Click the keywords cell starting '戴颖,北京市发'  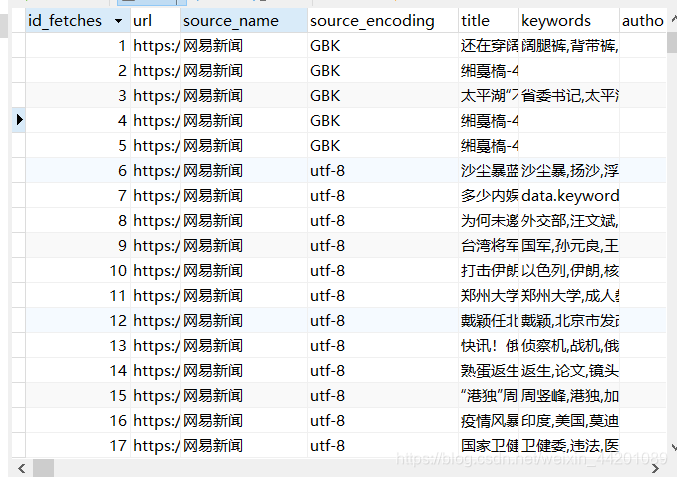[x=569, y=320]
